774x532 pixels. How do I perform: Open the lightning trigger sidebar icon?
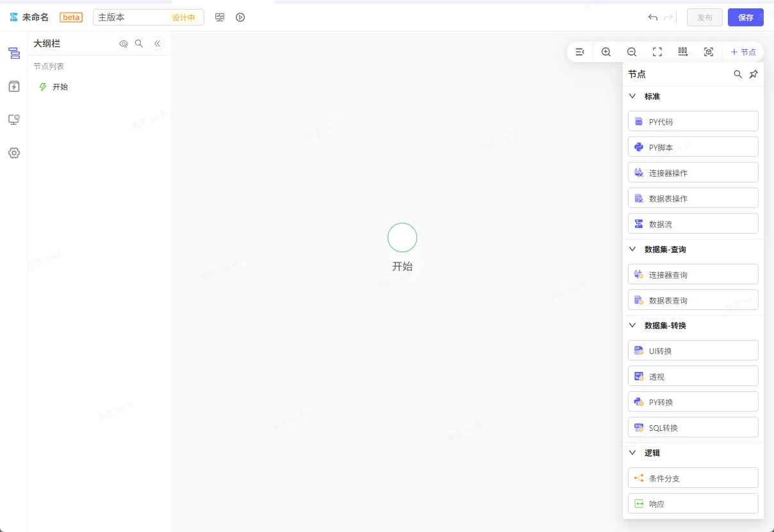click(14, 86)
